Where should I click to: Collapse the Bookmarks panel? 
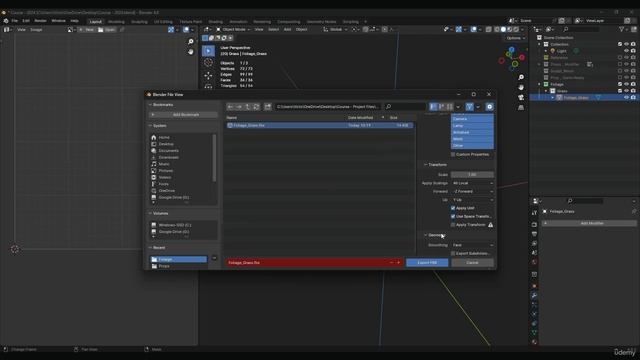click(161, 105)
